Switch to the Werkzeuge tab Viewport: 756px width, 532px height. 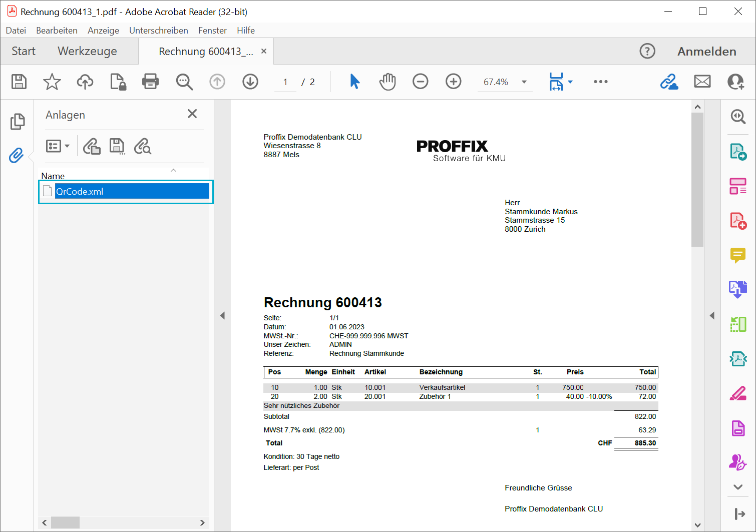pos(87,51)
